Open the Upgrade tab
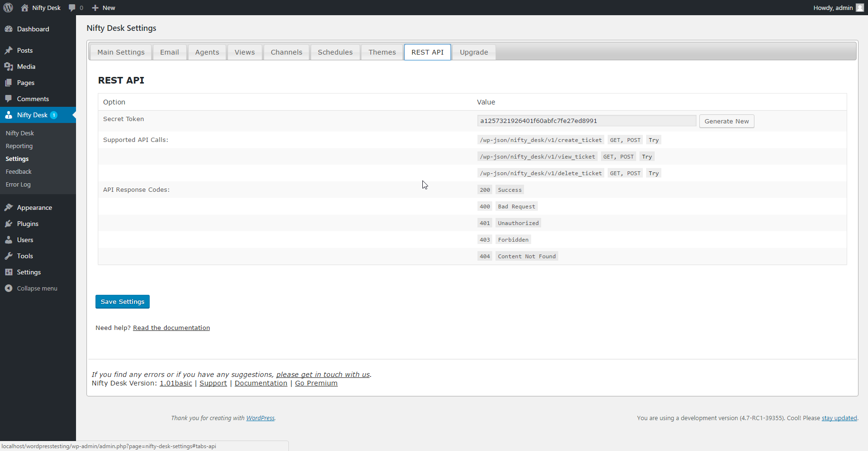 (x=474, y=52)
